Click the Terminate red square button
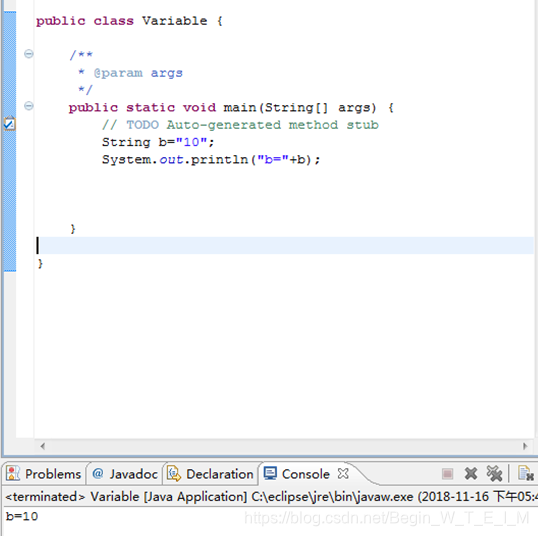This screenshot has width=538, height=536. (x=447, y=474)
